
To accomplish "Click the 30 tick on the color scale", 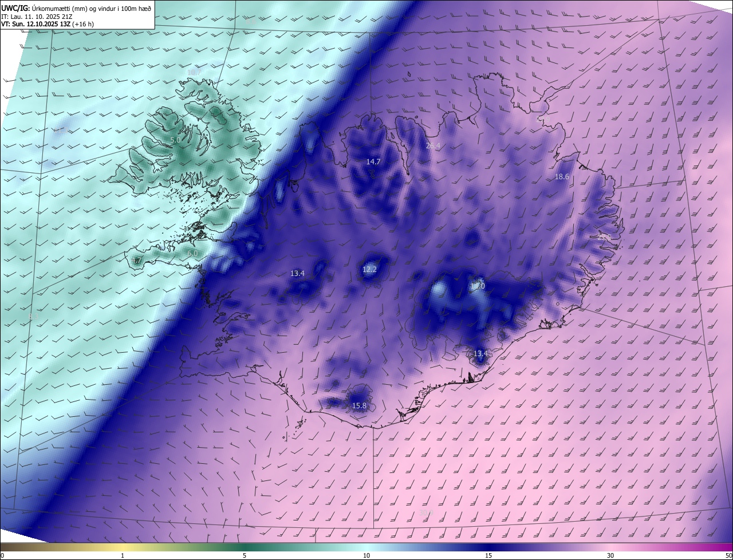I will [610, 556].
